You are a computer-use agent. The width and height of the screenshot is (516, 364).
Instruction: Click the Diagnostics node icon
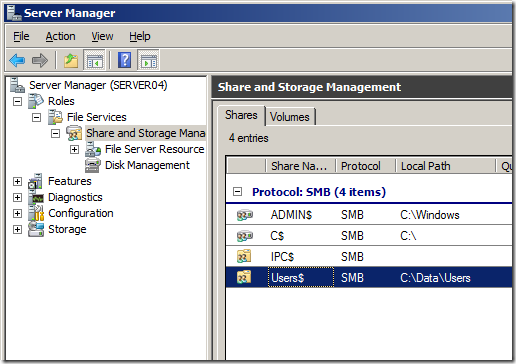36,197
